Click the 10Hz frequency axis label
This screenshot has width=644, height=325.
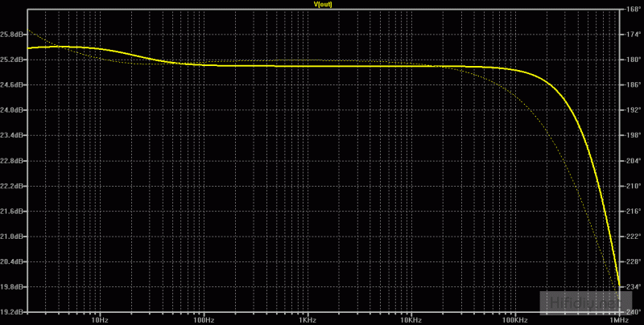click(x=100, y=319)
